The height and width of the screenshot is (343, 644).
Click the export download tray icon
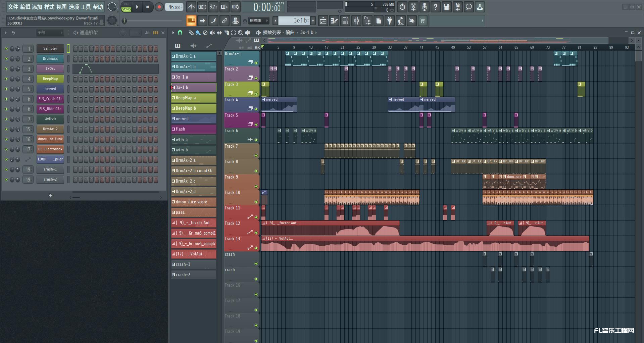tap(480, 7)
